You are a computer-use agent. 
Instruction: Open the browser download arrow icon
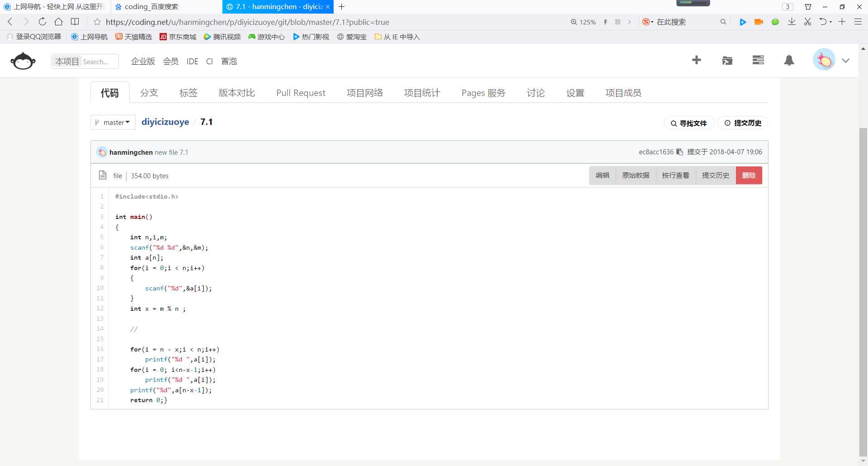click(792, 22)
